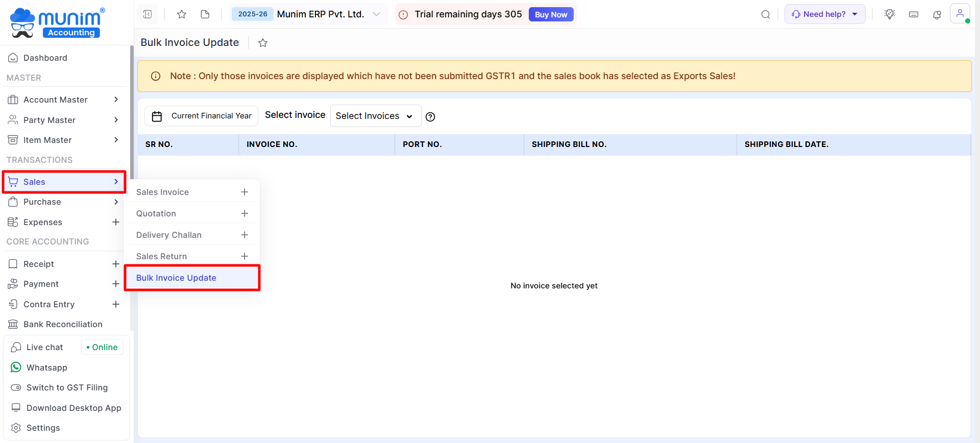Open the Current Financial Year date picker
The height and width of the screenshot is (443, 980).
[202, 116]
